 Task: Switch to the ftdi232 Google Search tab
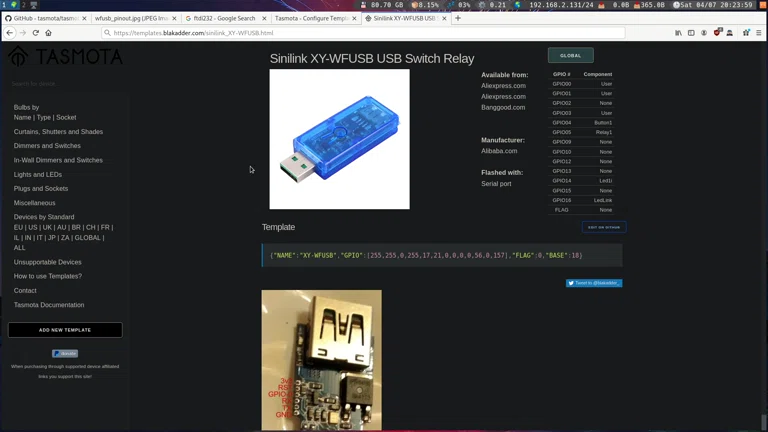(225, 18)
